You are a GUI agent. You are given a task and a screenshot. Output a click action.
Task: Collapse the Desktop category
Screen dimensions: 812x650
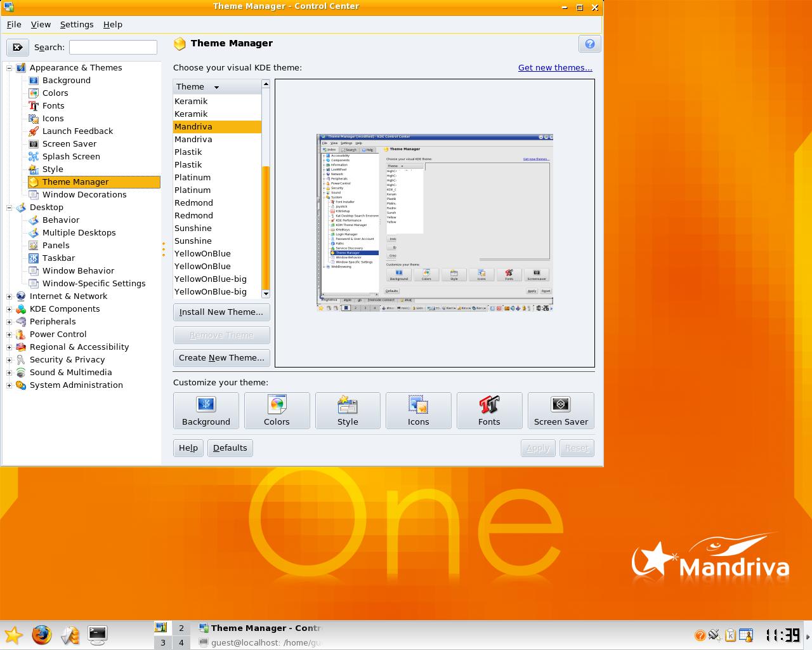(10, 208)
